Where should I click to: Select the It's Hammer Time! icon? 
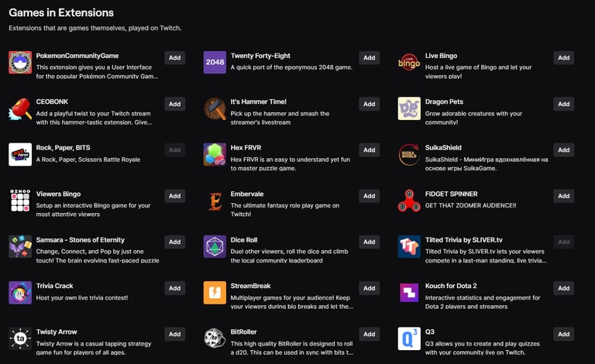(x=215, y=108)
